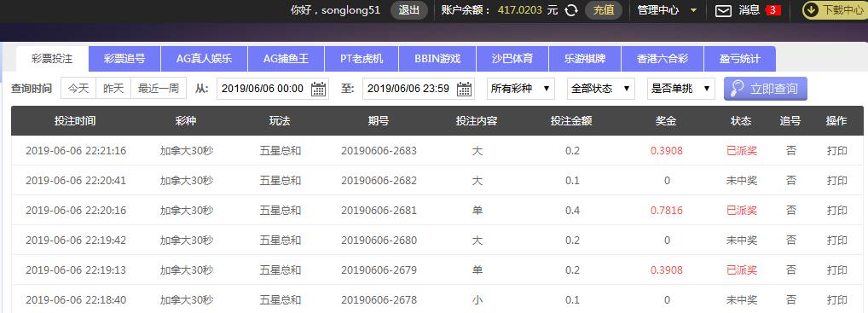Open the 盈亏统计 tab
The height and width of the screenshot is (313, 868).
tap(740, 59)
